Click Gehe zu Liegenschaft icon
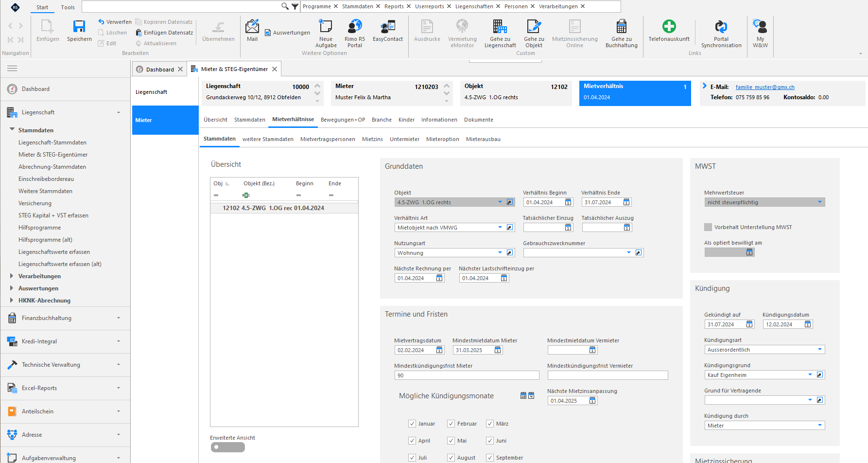 [500, 26]
